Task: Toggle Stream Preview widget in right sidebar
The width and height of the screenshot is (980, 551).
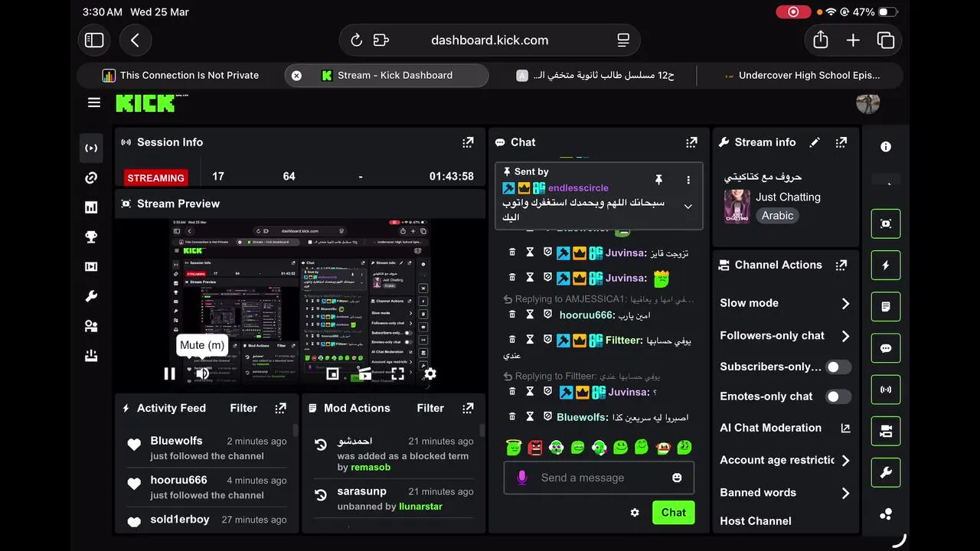Action: pos(886,223)
